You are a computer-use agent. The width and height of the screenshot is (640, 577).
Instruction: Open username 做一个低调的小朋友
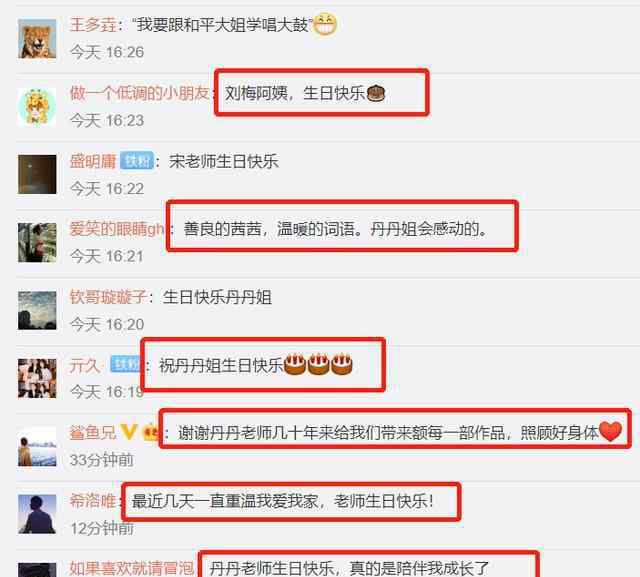(x=139, y=93)
